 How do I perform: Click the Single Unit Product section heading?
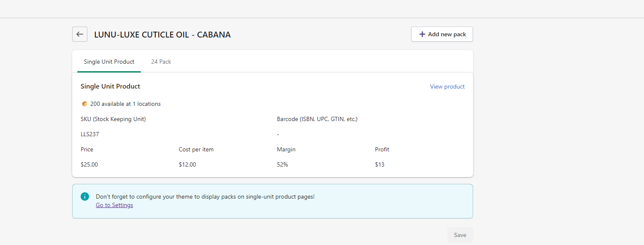pos(110,86)
